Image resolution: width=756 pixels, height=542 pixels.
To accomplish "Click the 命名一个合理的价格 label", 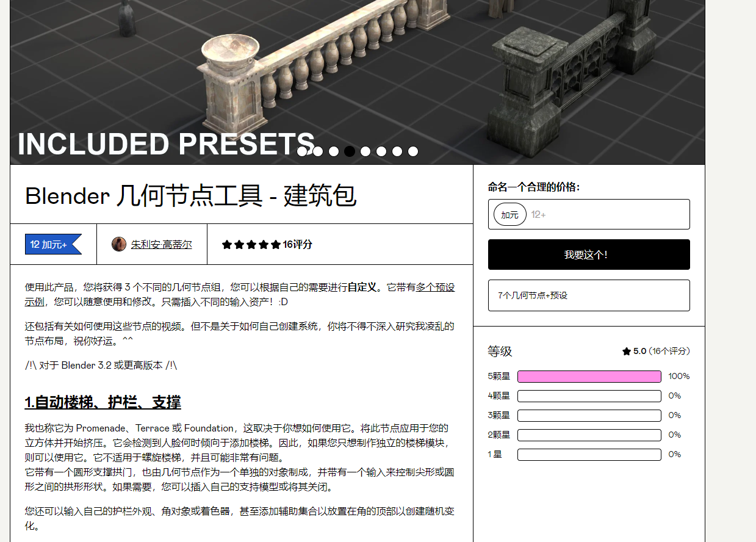I will 534,187.
